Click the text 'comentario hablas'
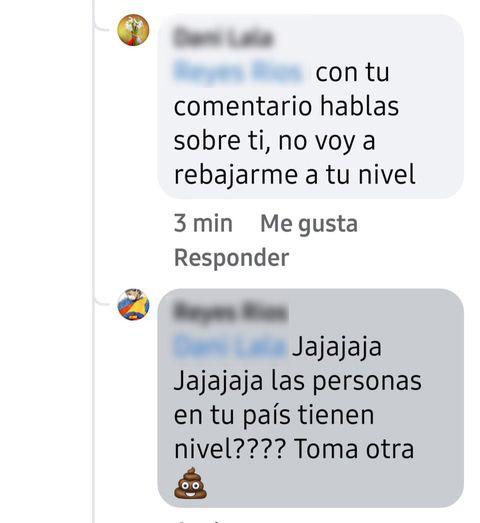 pos(286,106)
